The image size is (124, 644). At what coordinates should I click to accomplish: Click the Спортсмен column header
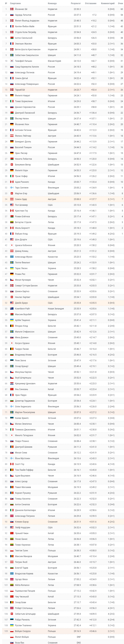pyautogui.click(x=15, y=3)
